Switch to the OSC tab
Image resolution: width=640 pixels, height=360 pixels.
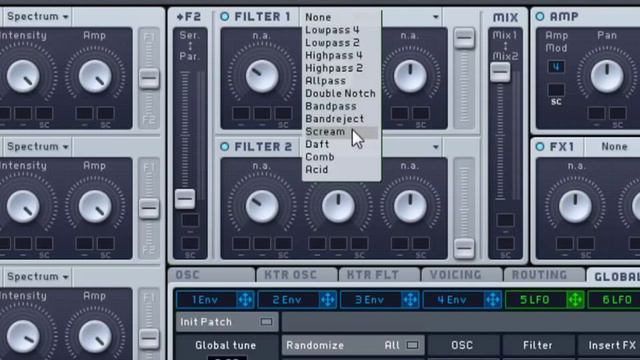211,275
